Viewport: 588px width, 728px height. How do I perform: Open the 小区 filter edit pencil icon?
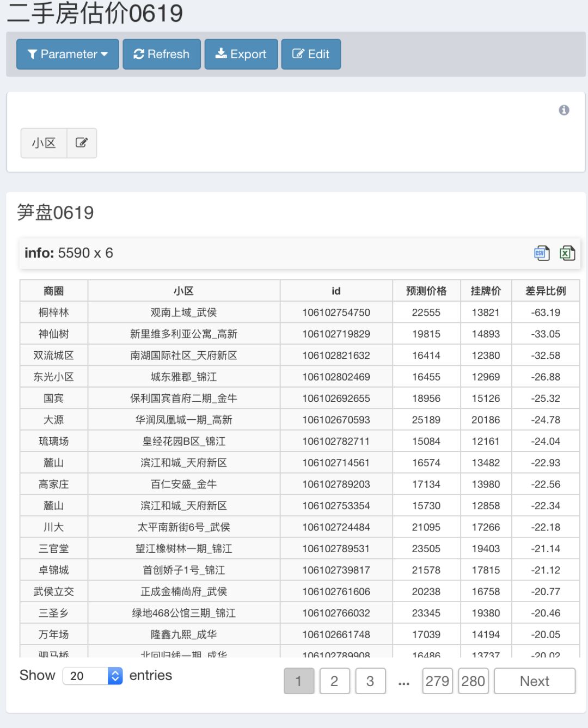pos(82,143)
